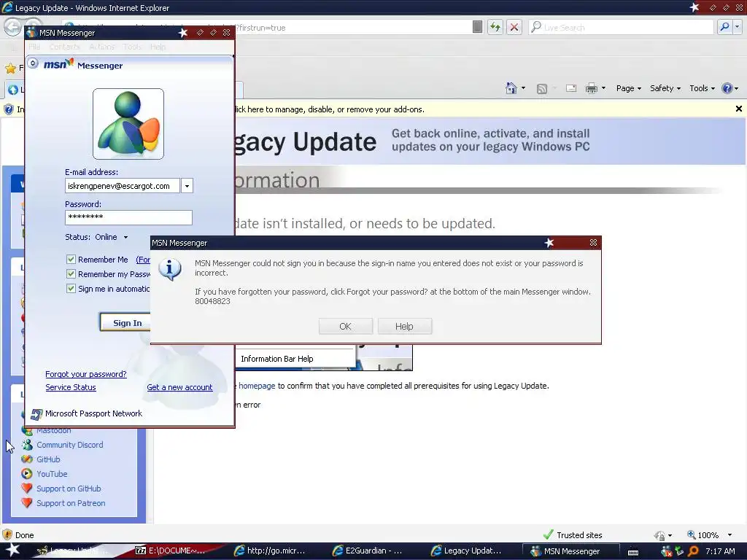Click the green Refresh arrows button

point(495,27)
